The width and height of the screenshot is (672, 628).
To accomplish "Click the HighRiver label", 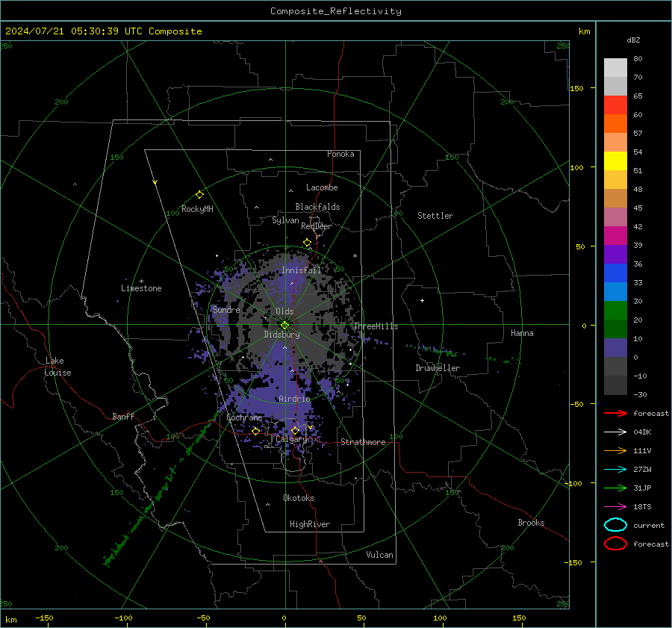I will click(x=310, y=524).
